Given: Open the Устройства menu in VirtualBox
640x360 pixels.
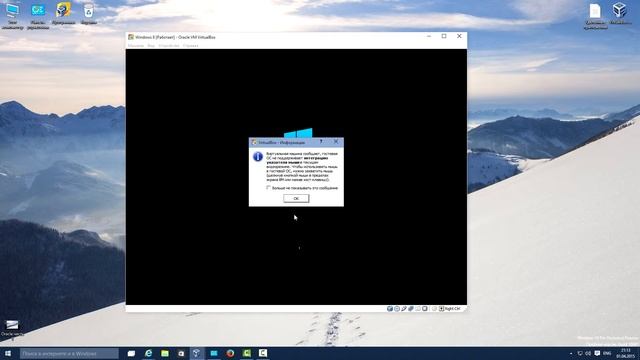Looking at the screenshot, I should tap(169, 46).
